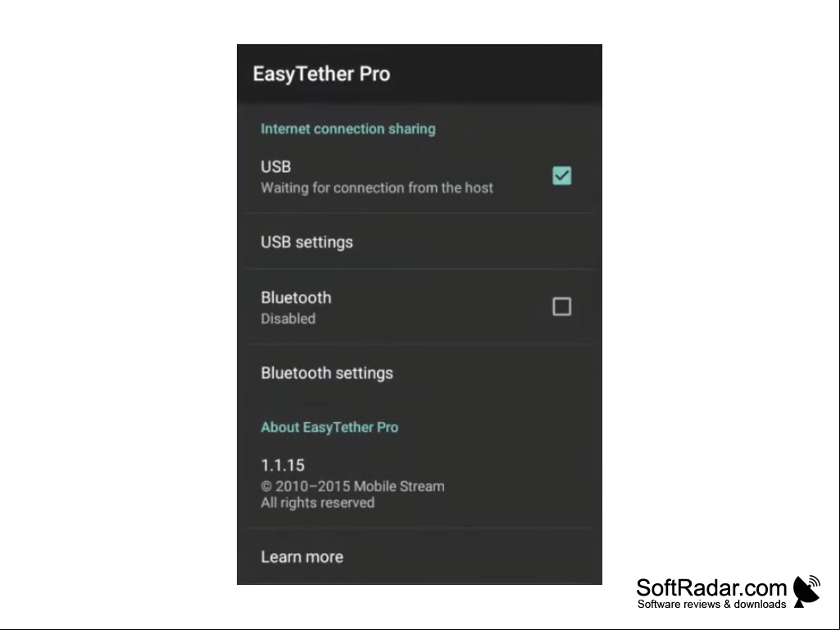Tap the About EasyTether Pro header
Image resolution: width=840 pixels, height=630 pixels.
click(x=329, y=427)
